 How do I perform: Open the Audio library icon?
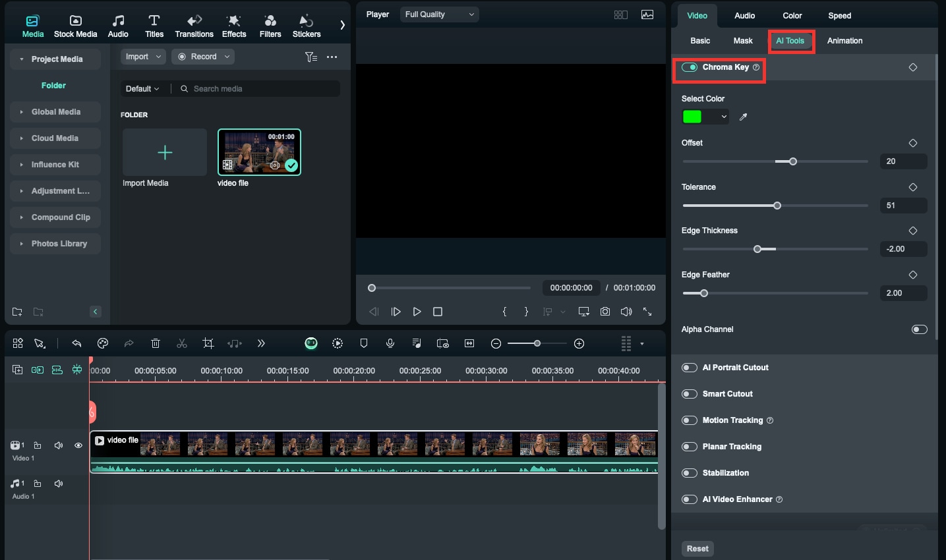click(118, 26)
